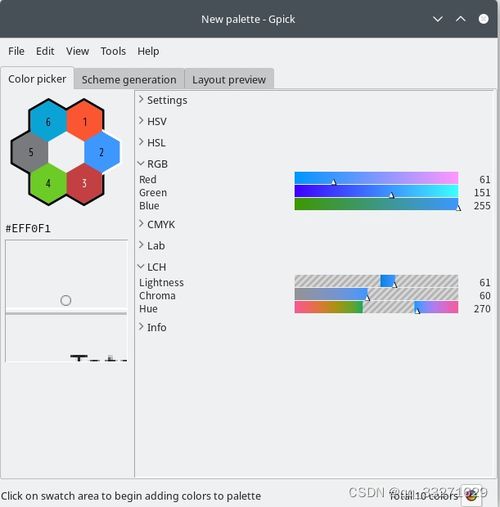Click the color picker icon in status bar
The image size is (500, 507).
(x=471, y=496)
